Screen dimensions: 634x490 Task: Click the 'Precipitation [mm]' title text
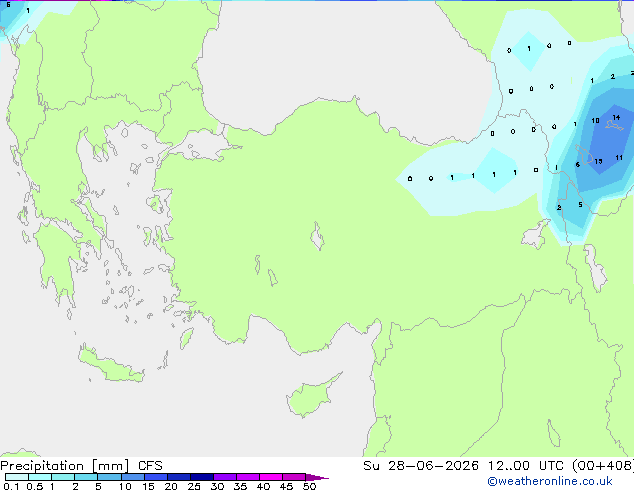pos(65,466)
